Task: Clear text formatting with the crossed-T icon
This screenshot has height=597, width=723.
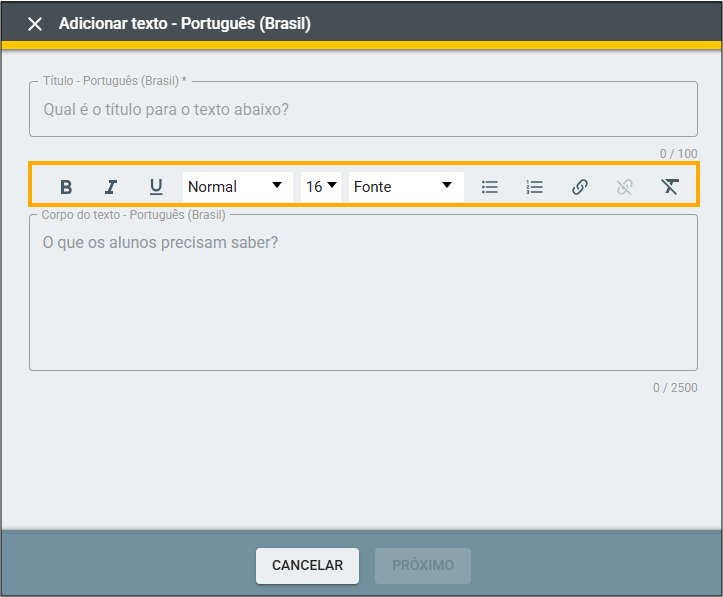Action: point(670,187)
